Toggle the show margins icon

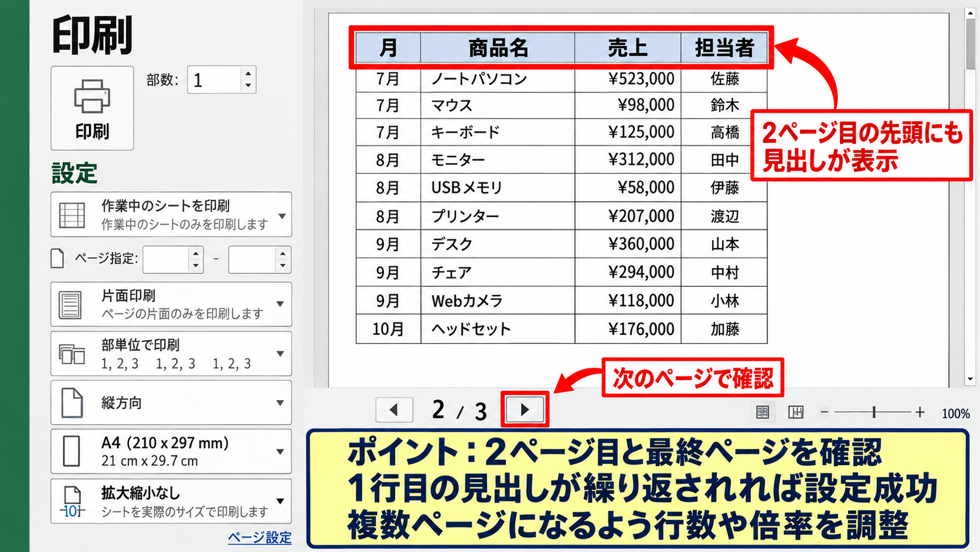point(763,412)
